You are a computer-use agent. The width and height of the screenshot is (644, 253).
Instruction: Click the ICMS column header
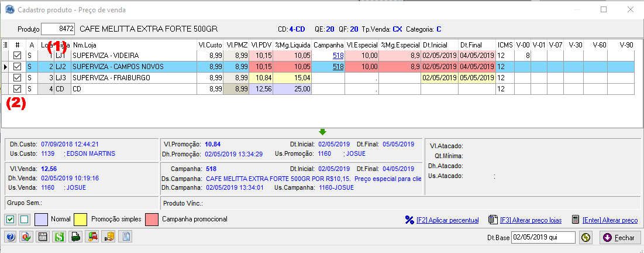(x=505, y=45)
